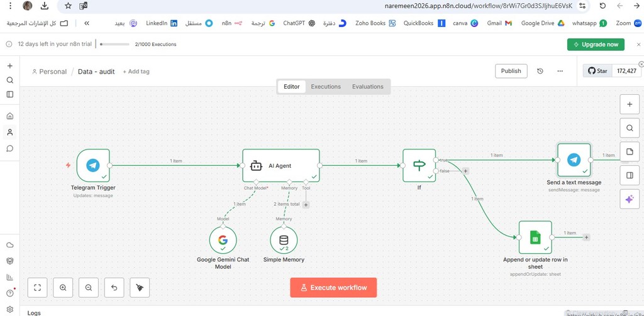Image resolution: width=644 pixels, height=316 pixels.
Task: Expand the Logs panel at the bottom
Action: click(x=34, y=312)
